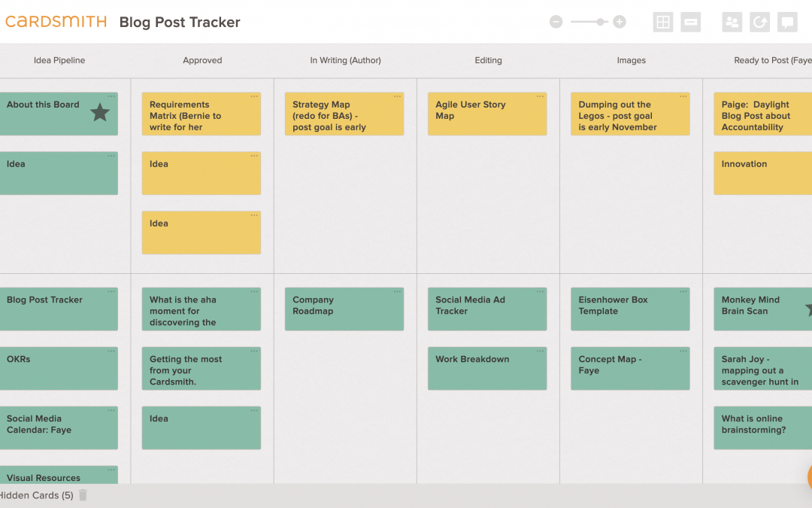Screen dimensions: 812x508
Task: Open menu dots on About this Board card
Action: click(x=111, y=96)
